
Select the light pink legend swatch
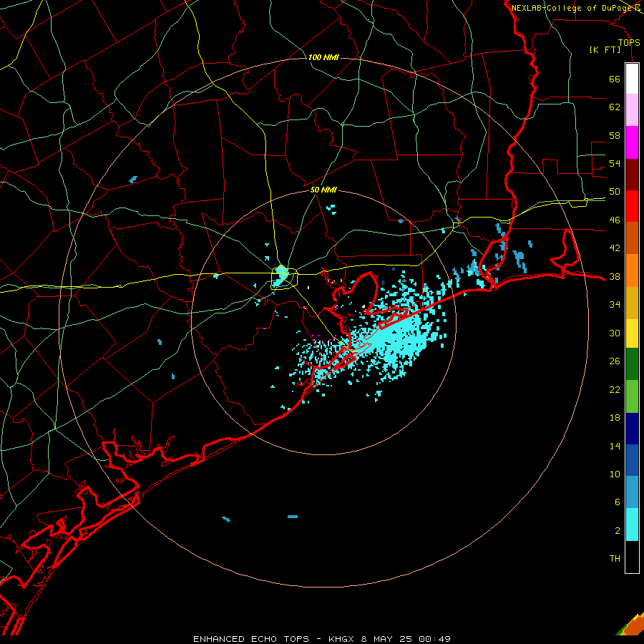click(632, 109)
